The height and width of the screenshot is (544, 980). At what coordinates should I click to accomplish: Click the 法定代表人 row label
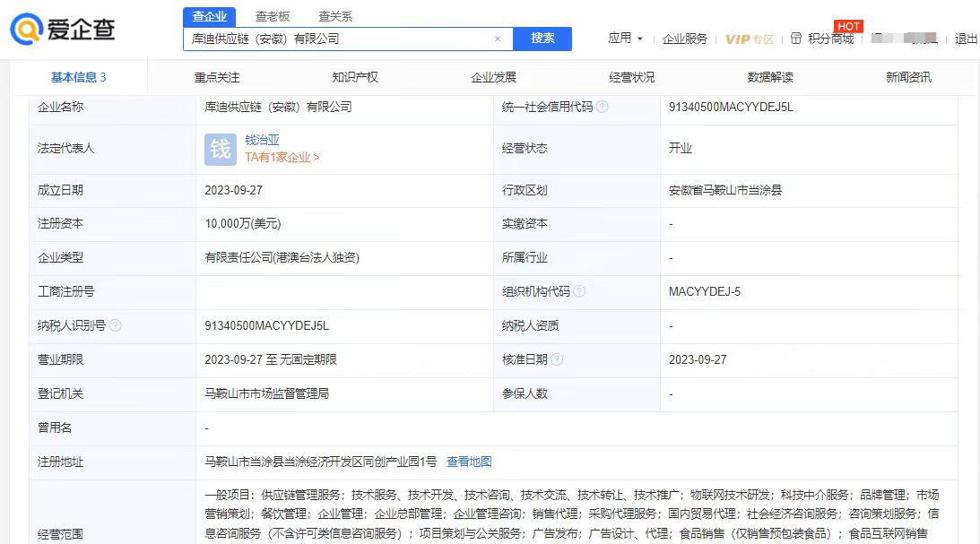pos(66,148)
